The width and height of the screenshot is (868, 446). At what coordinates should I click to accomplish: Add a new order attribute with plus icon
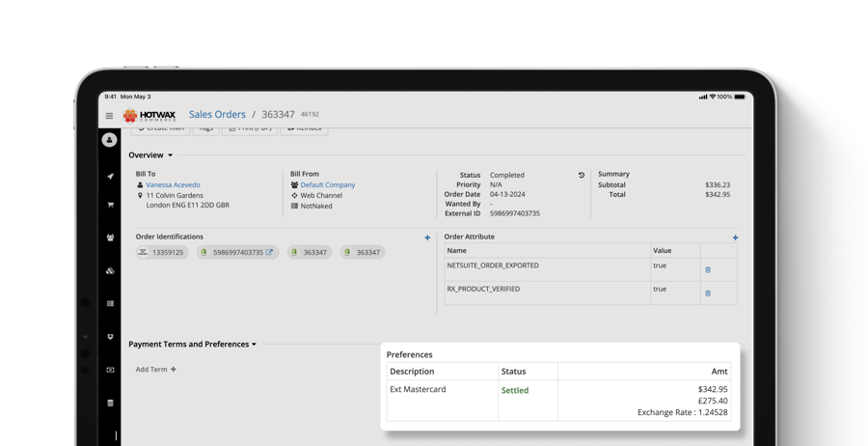pyautogui.click(x=735, y=237)
